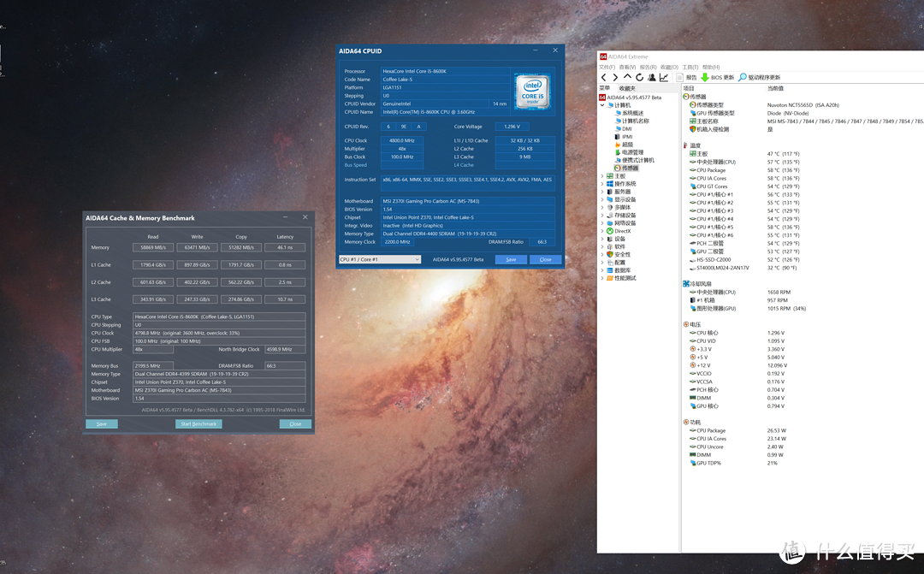
Task: Click Close in the AIDA64 CPUID window
Action: click(546, 259)
